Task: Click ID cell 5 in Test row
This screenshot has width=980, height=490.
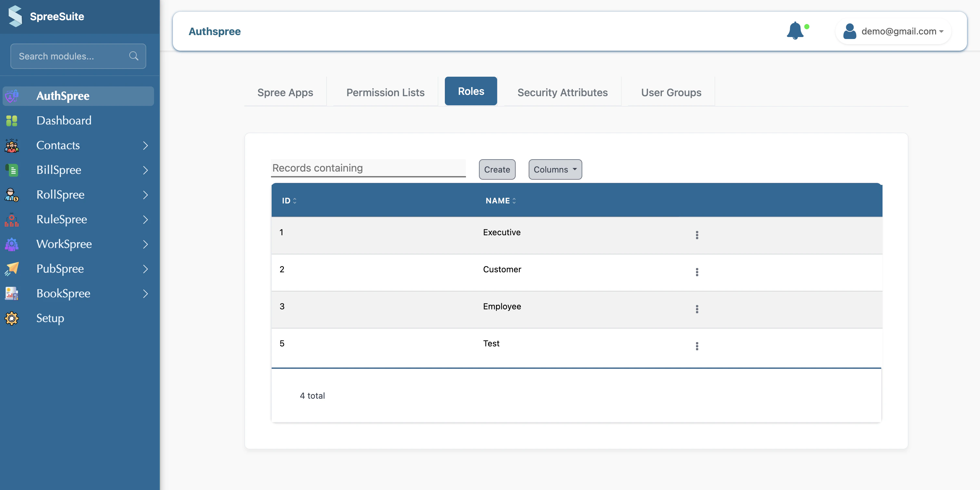Action: 282,343
